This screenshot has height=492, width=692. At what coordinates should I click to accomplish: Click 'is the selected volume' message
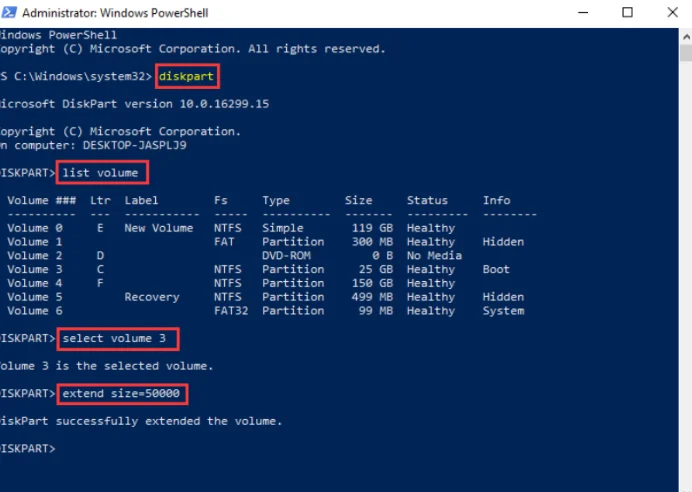coord(134,366)
